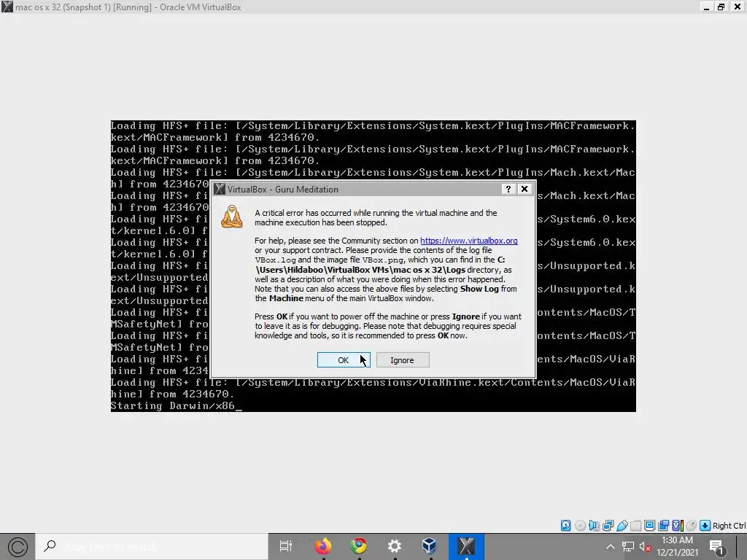Click the 'Starting Darwin/x86' console line

point(177,405)
